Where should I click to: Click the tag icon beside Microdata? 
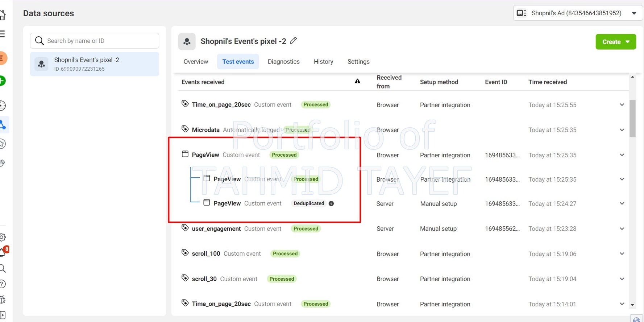[x=185, y=129]
